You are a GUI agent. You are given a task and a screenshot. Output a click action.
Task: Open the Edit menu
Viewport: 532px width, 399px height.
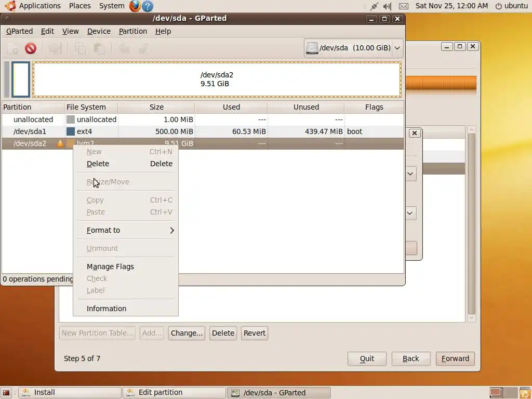coord(47,31)
